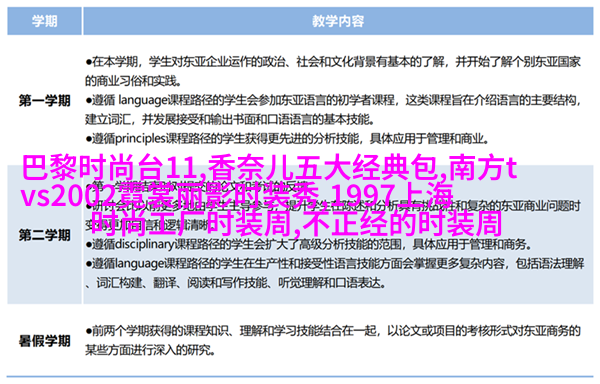600x384 pixels.
Task: Click the magenta text 巴黎时尚台11
Action: 112,167
